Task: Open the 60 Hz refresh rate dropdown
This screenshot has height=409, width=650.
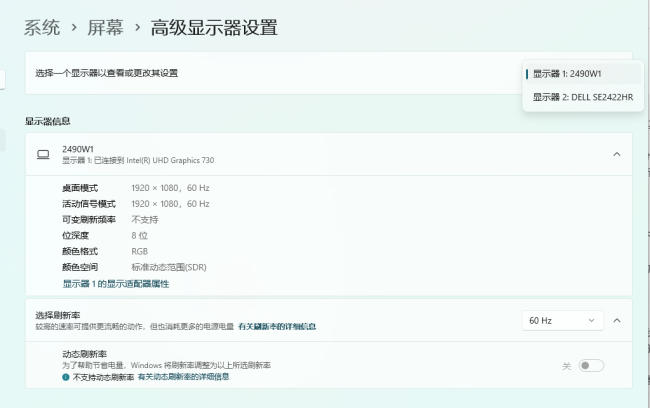Action: tap(562, 321)
